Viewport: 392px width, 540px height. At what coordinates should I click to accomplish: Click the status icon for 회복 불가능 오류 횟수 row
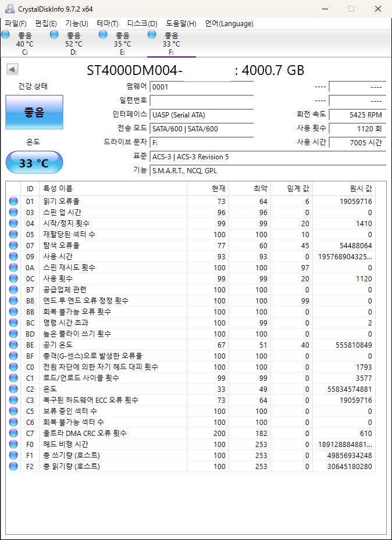coord(13,312)
